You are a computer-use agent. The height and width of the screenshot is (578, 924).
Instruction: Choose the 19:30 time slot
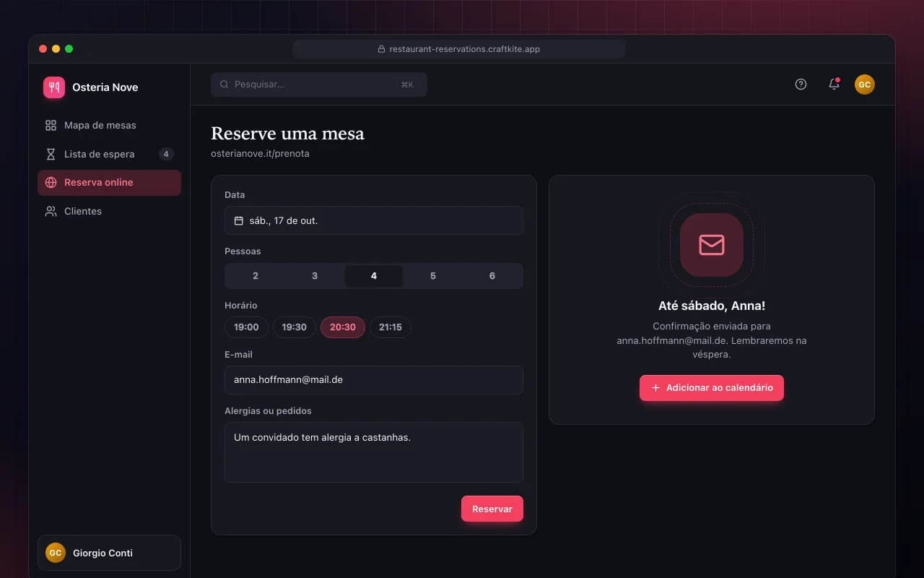(x=295, y=327)
